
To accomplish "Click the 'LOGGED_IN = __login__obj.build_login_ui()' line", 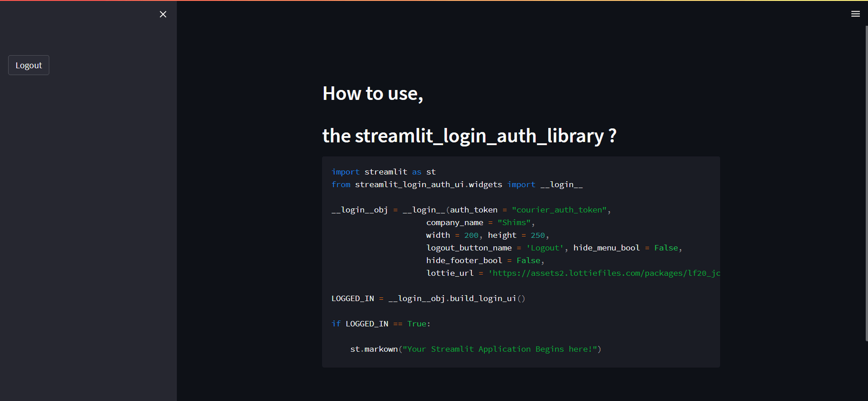I will pos(428,298).
